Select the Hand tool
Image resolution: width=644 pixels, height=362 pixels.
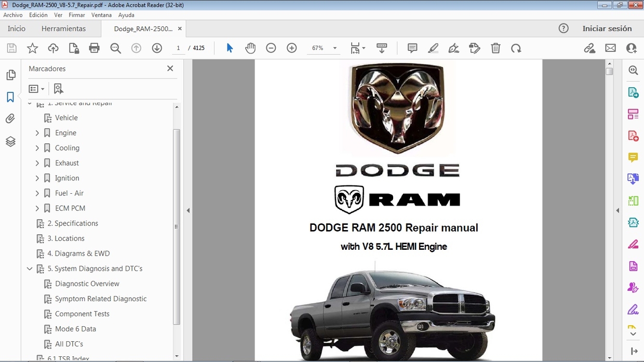[250, 48]
